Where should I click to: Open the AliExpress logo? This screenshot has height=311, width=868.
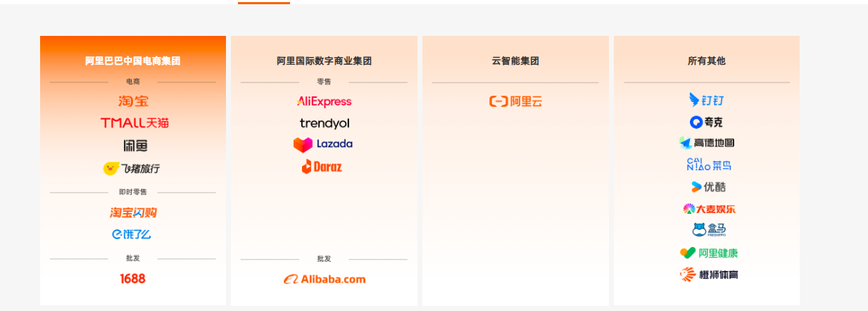324,101
